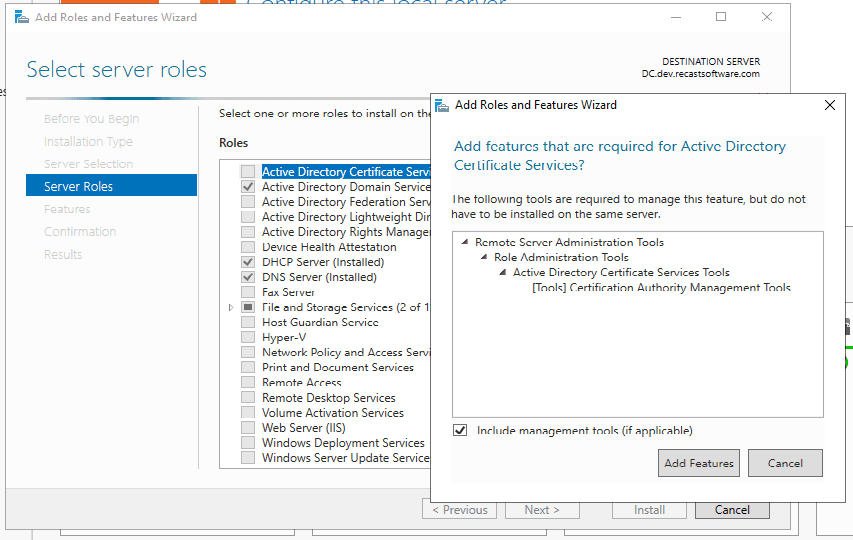Close the Add features required dialog
This screenshot has width=853, height=540.
point(829,105)
